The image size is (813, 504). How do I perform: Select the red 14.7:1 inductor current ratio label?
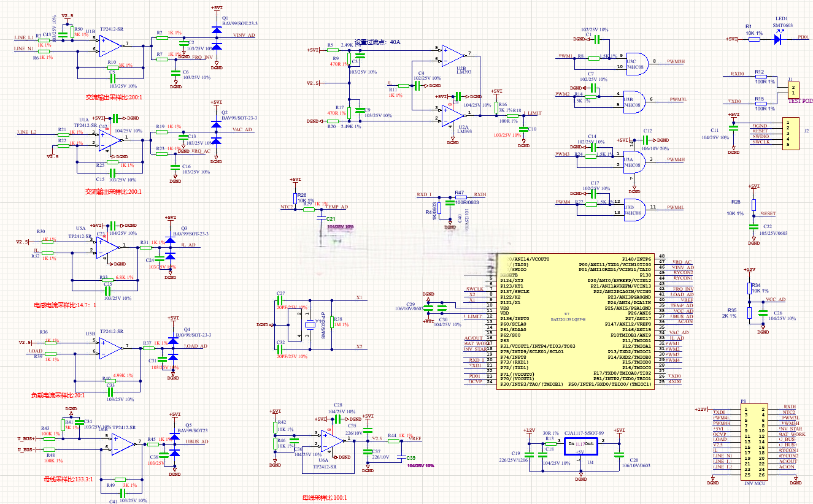point(64,305)
